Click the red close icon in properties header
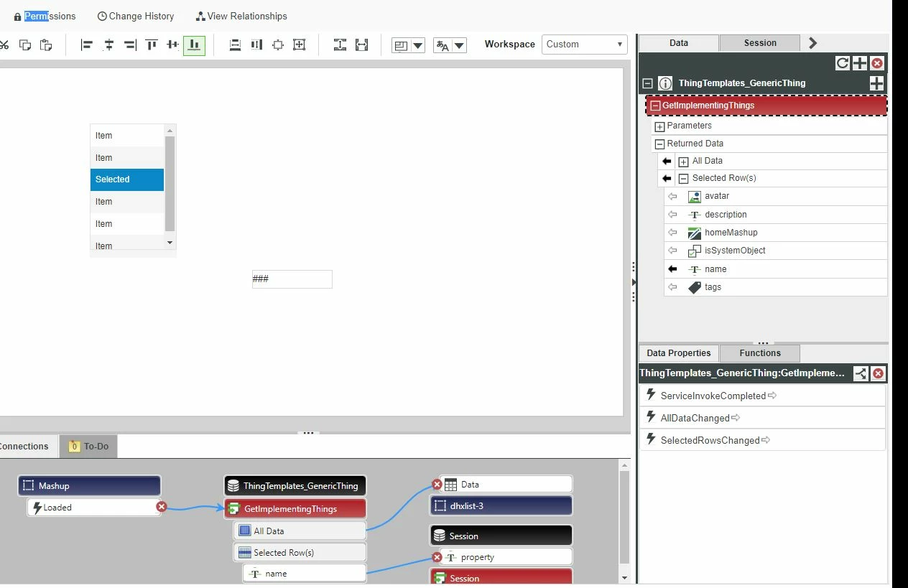 [x=878, y=373]
